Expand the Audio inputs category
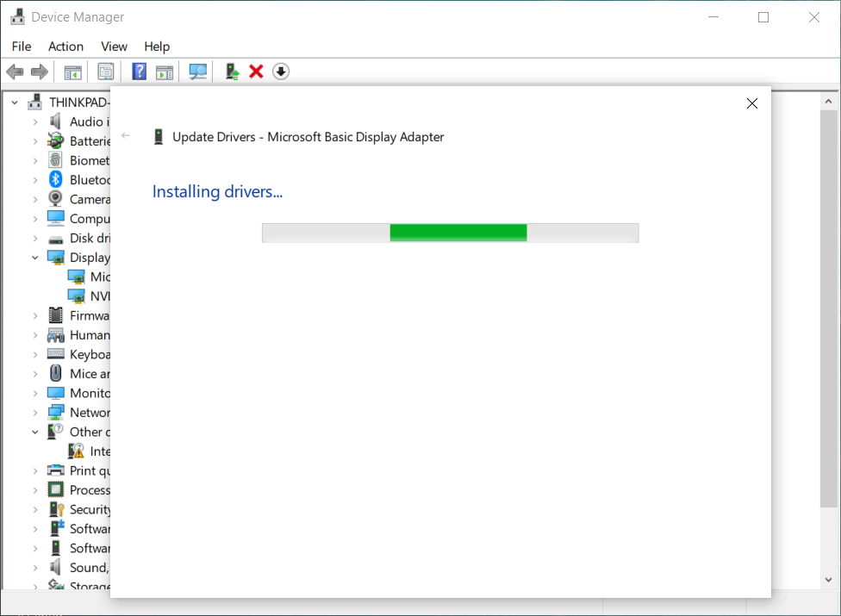The height and width of the screenshot is (616, 841). pos(35,121)
